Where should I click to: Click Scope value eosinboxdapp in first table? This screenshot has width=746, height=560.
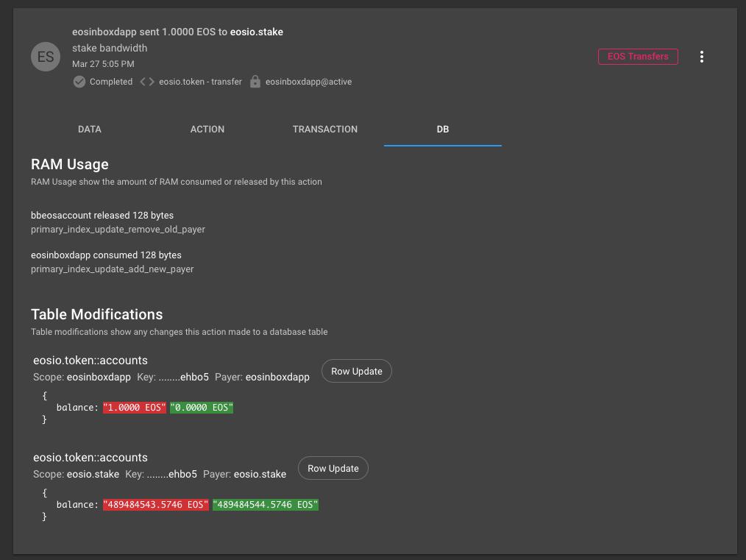[99, 378]
